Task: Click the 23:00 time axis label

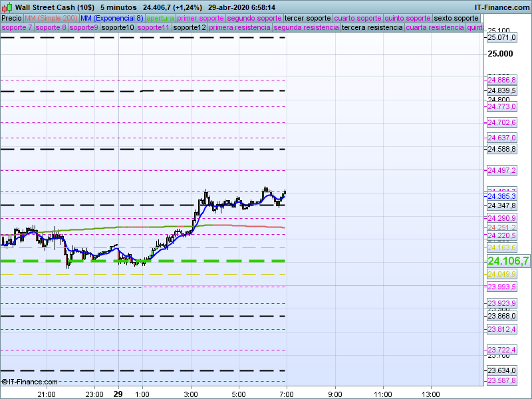Action: 94,394
